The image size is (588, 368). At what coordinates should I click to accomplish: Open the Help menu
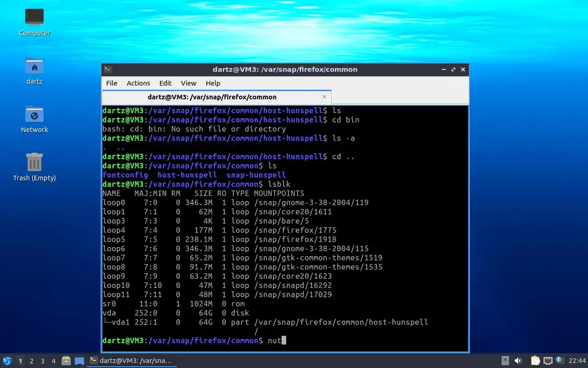tap(213, 83)
